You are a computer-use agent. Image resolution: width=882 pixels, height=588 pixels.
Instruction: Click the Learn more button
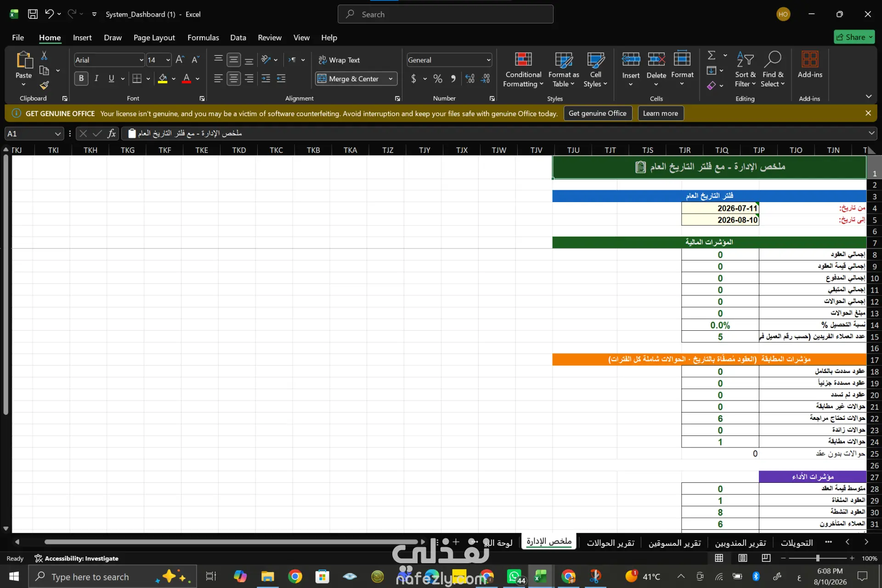coord(660,113)
